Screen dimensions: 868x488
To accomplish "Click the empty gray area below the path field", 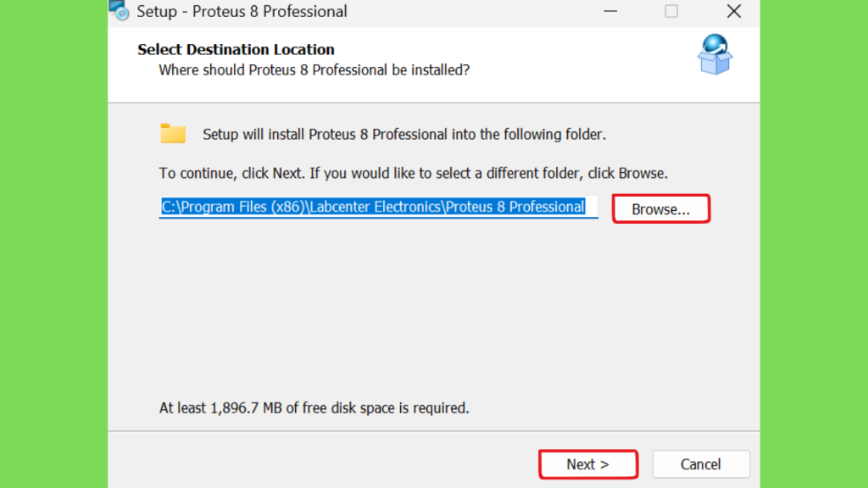I will point(434,310).
